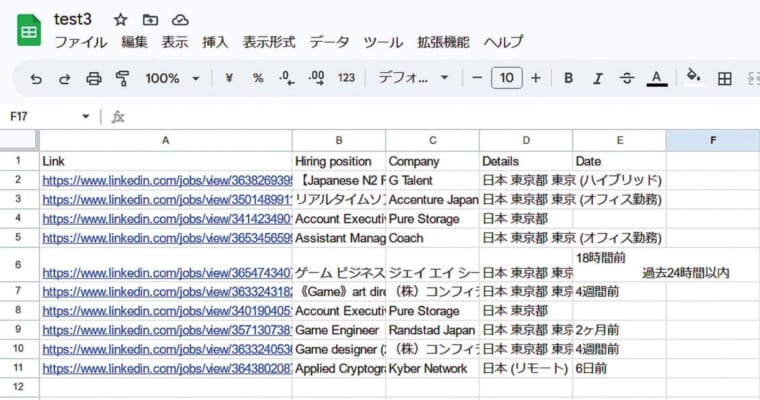The height and width of the screenshot is (400, 760).
Task: Open the LinkedIn link in row 3
Action: pyautogui.click(x=167, y=200)
